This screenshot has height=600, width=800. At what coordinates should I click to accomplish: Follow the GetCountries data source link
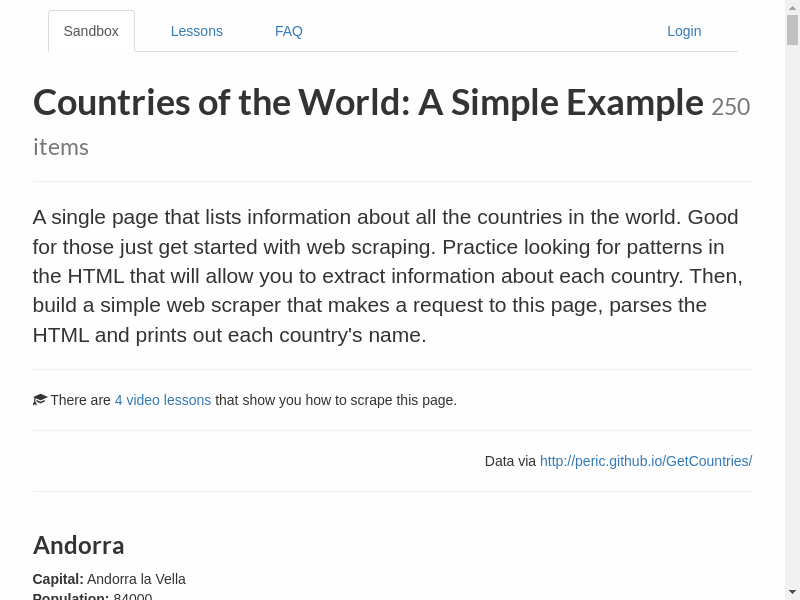pyautogui.click(x=646, y=461)
